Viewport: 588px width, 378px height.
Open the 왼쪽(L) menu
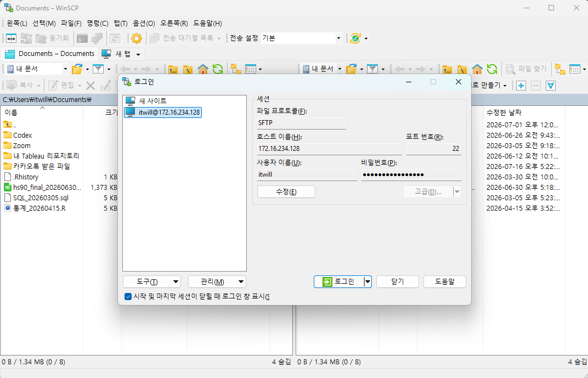[17, 23]
